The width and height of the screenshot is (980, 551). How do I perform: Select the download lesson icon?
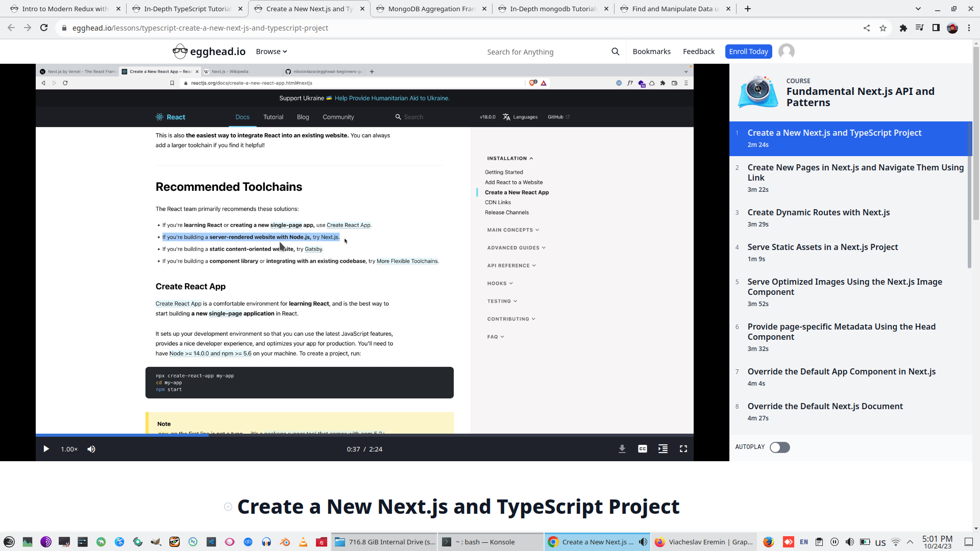coord(622,449)
